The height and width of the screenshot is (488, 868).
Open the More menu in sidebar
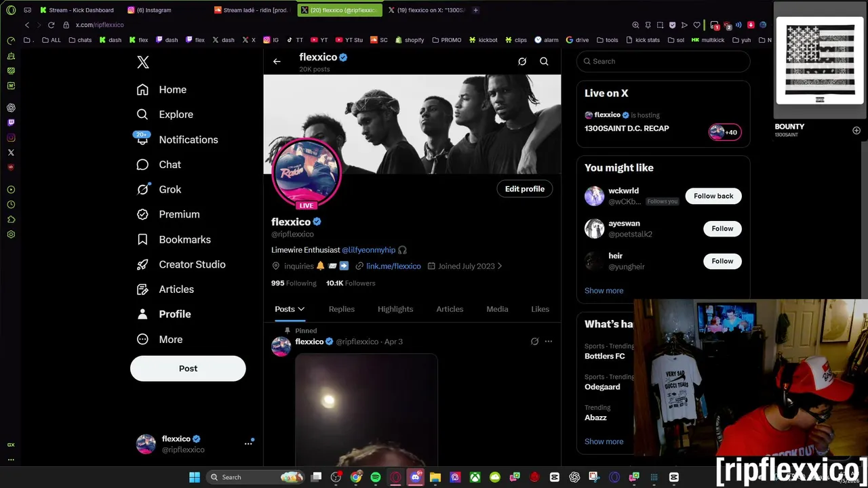[x=159, y=340]
